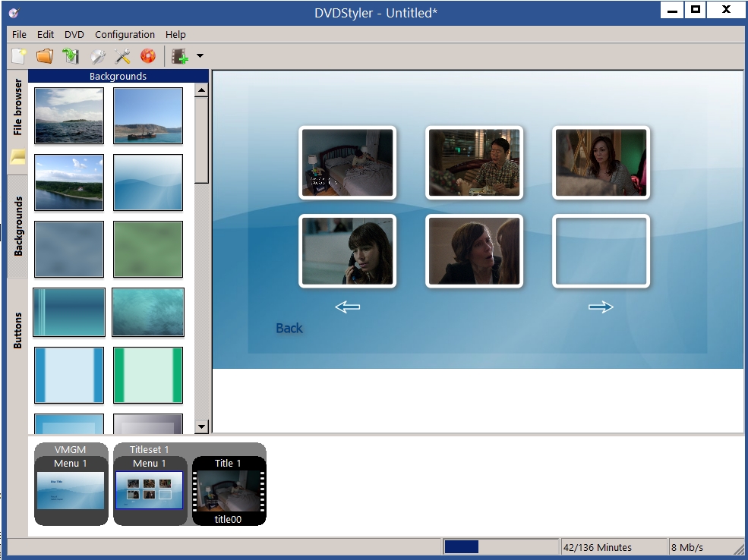Select the woman in green room chapter button

coord(601,162)
